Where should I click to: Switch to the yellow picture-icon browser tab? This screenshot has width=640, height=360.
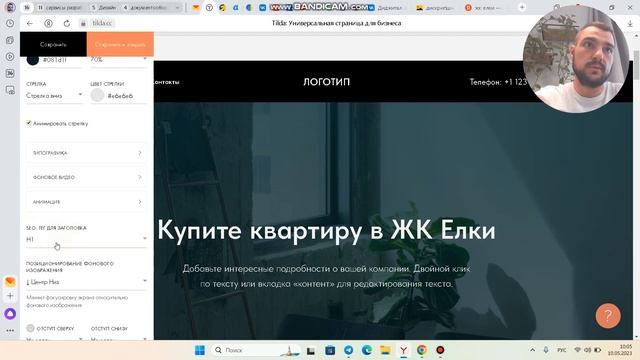pos(436,8)
